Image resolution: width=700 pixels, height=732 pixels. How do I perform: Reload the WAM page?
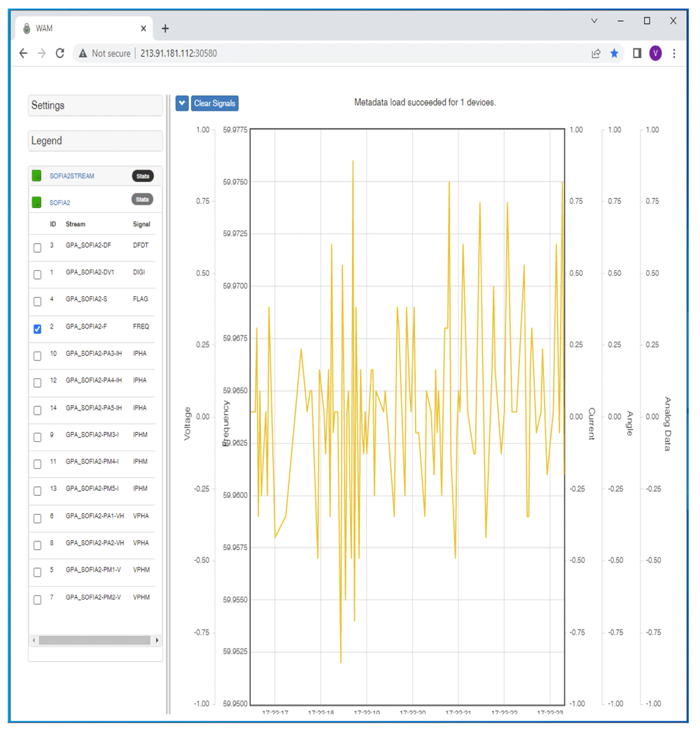(x=60, y=53)
